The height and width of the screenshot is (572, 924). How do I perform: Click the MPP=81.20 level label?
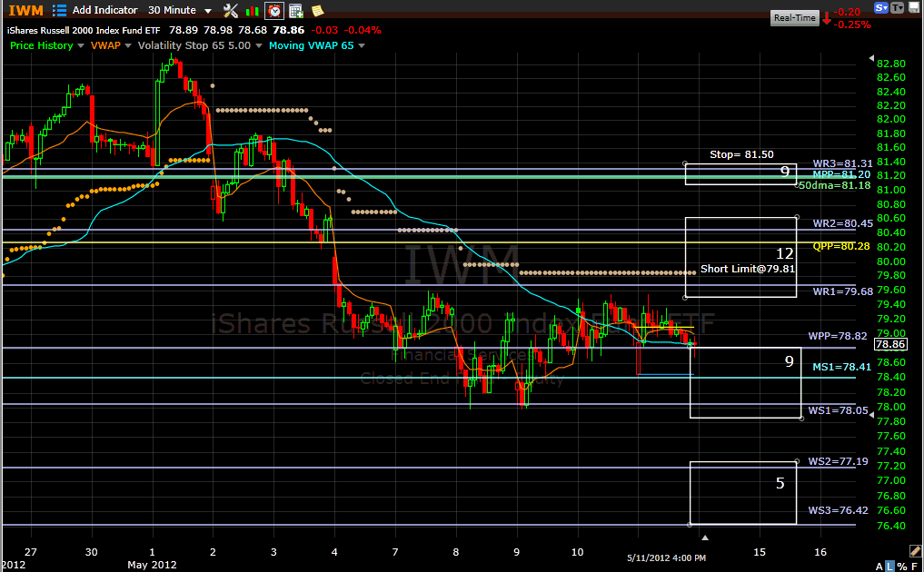[841, 174]
